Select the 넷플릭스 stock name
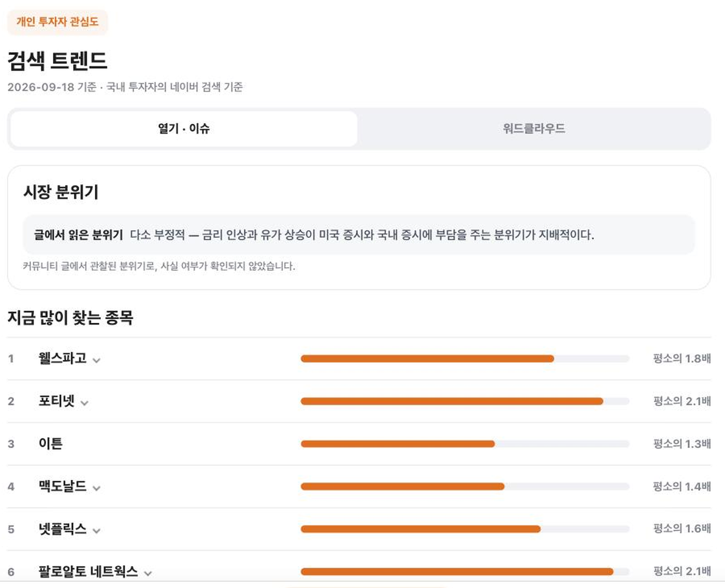Screen dimensions: 725x588 (x=63, y=528)
